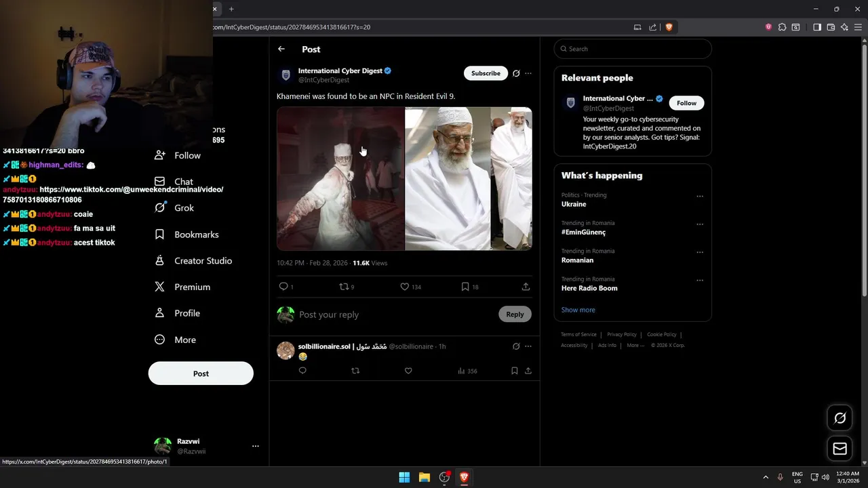Open Brave Wallet icon
The width and height of the screenshot is (868, 488).
[x=831, y=27]
